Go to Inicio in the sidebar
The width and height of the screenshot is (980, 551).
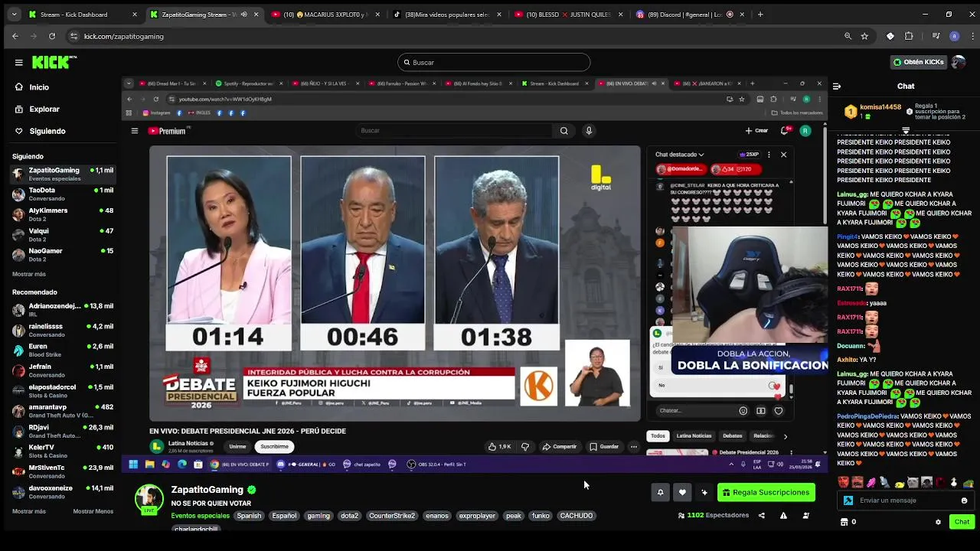click(x=39, y=87)
